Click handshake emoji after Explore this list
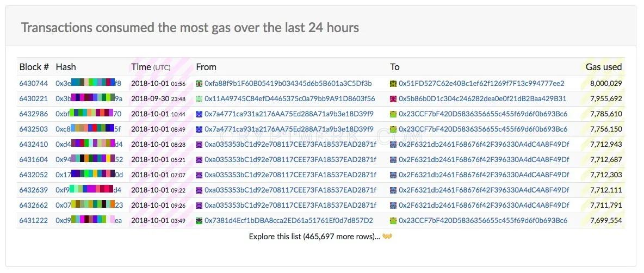The height and width of the screenshot is (273, 644). pos(387,237)
